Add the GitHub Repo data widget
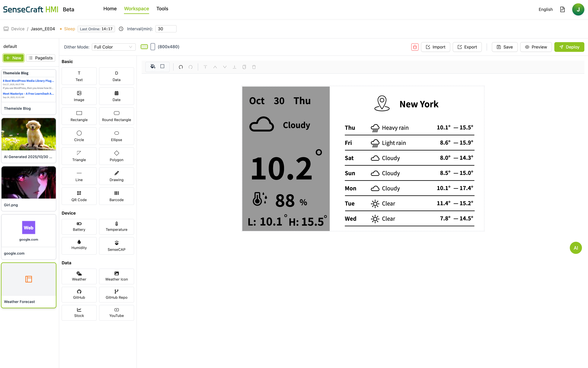Screen dimensions: 588x368 coord(116,294)
